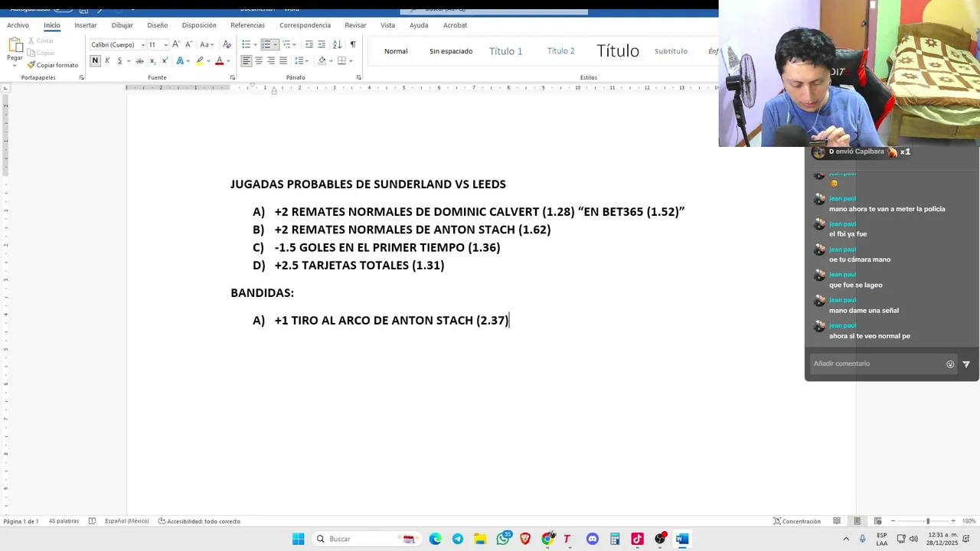Apply the Subtítulo style
The image size is (980, 551).
click(x=671, y=51)
